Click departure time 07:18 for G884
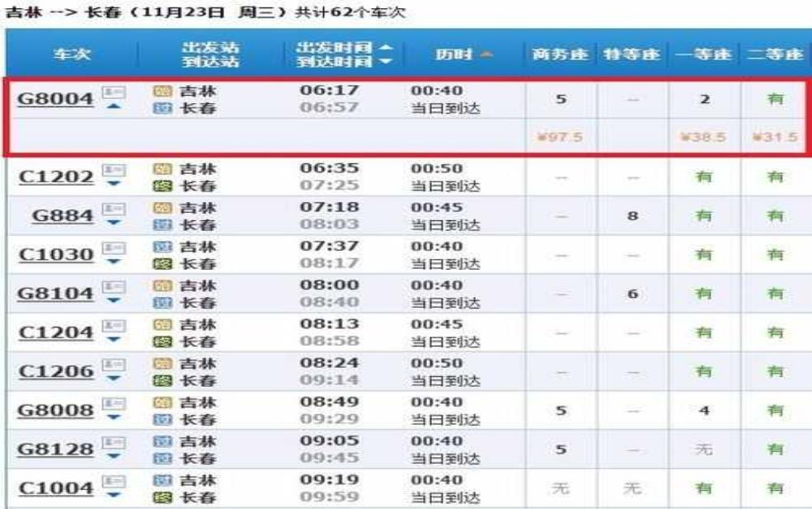This screenshot has height=509, width=812. 330,207
